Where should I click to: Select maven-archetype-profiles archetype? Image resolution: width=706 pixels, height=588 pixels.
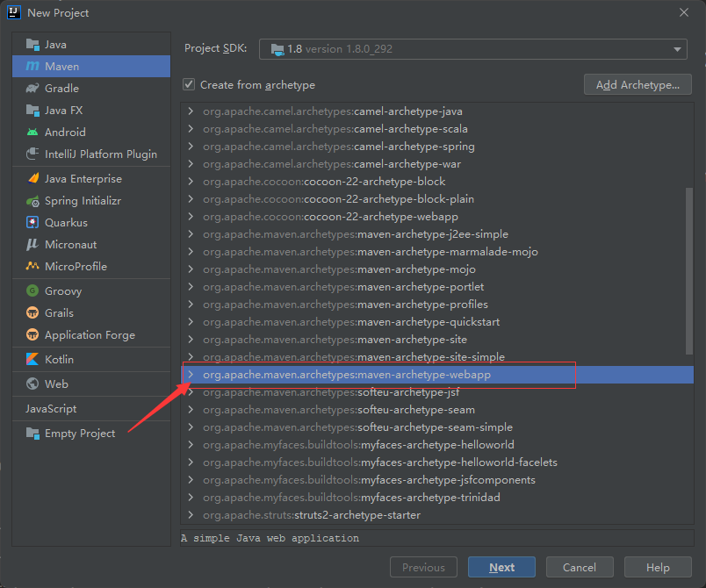pyautogui.click(x=436, y=305)
